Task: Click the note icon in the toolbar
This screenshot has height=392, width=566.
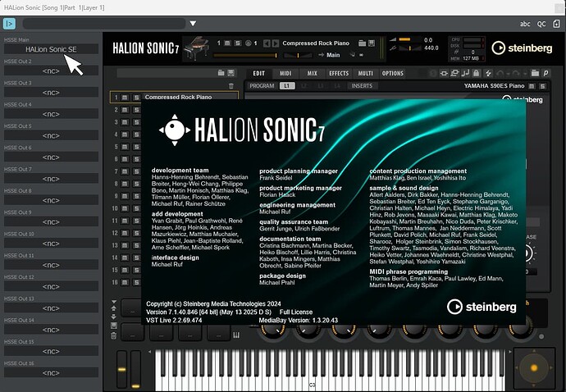Action: click(465, 73)
